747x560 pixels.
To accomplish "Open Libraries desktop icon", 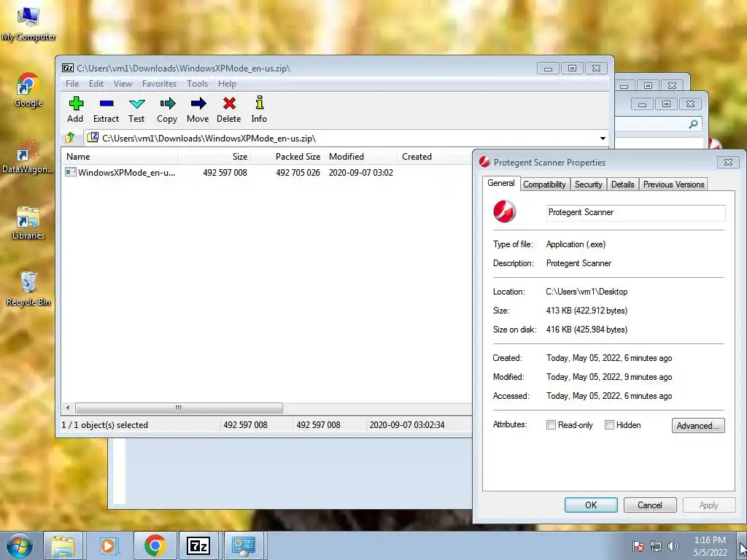I will pos(28,223).
